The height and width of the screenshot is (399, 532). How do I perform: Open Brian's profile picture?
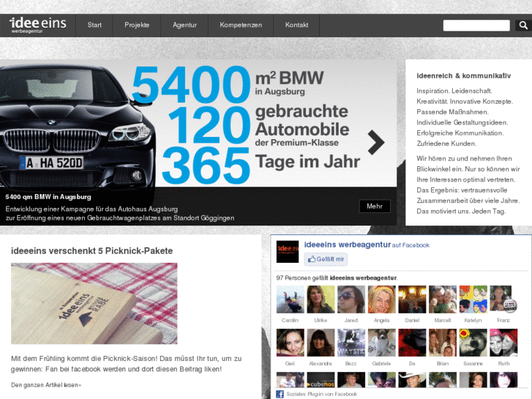tap(443, 343)
